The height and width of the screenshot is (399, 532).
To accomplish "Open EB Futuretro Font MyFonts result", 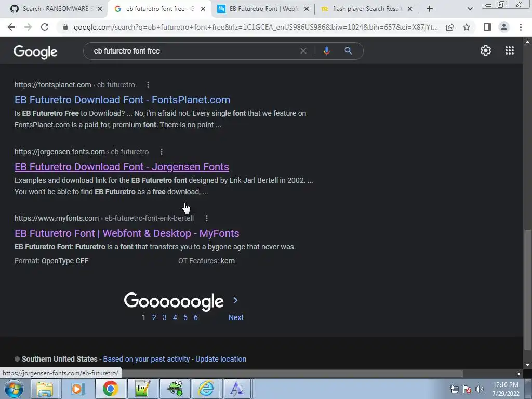I will click(x=127, y=233).
